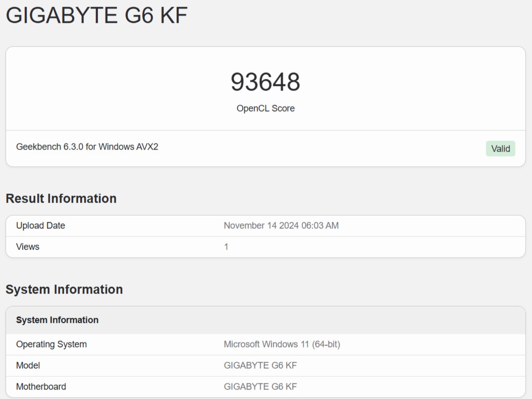Click the Operating System label

[x=51, y=344]
